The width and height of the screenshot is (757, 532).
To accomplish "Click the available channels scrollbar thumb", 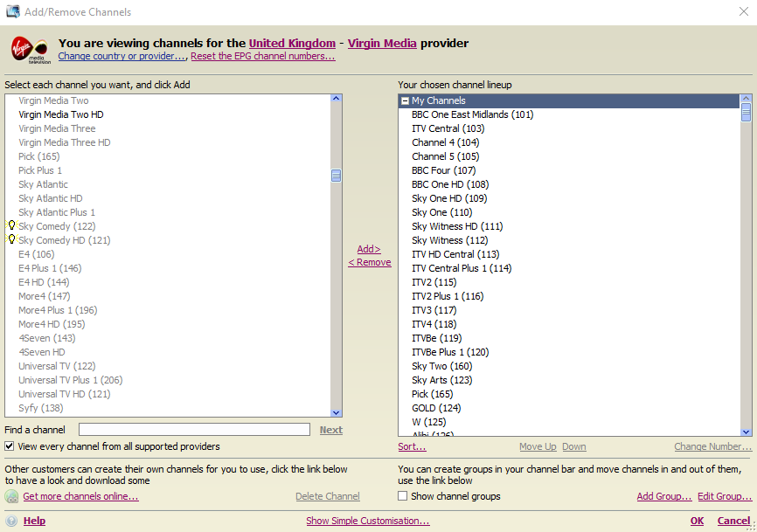I will tap(336, 176).
